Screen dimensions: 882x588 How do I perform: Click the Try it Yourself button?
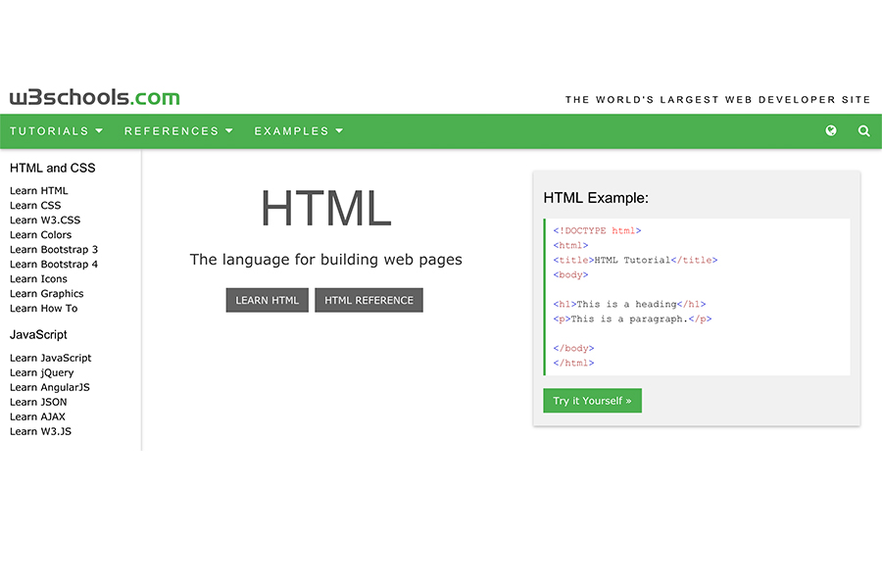tap(592, 401)
